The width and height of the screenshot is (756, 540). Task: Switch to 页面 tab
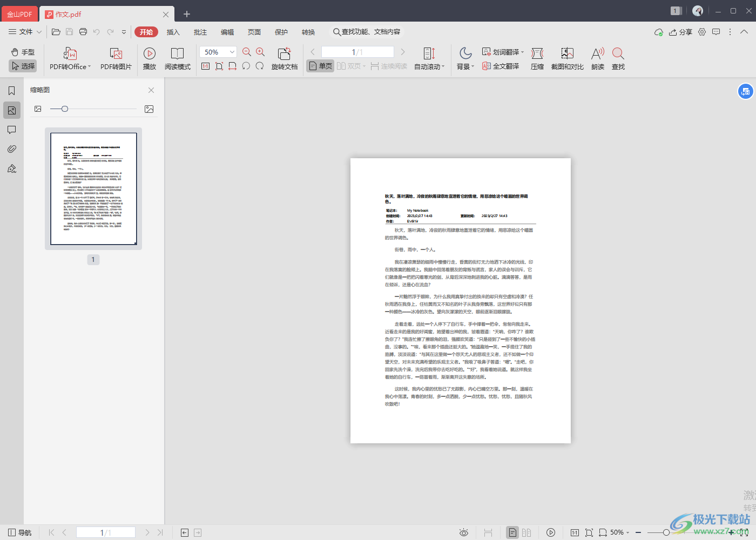[254, 32]
